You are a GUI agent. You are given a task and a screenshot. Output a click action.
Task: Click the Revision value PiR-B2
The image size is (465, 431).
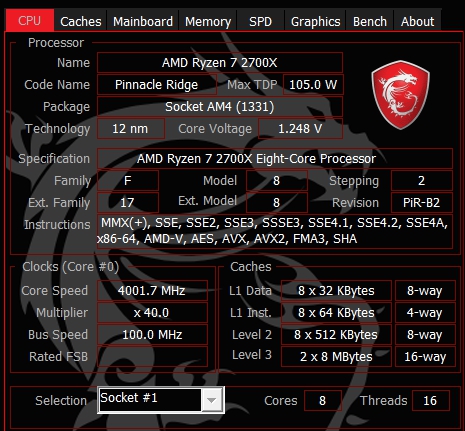coord(422,203)
